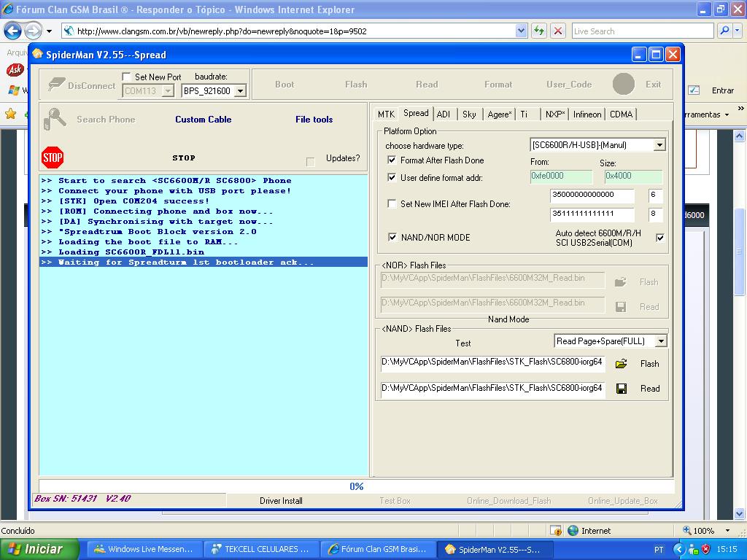Click the IE Refresh button
Viewport: 747px width, 560px height.
pyautogui.click(x=539, y=31)
